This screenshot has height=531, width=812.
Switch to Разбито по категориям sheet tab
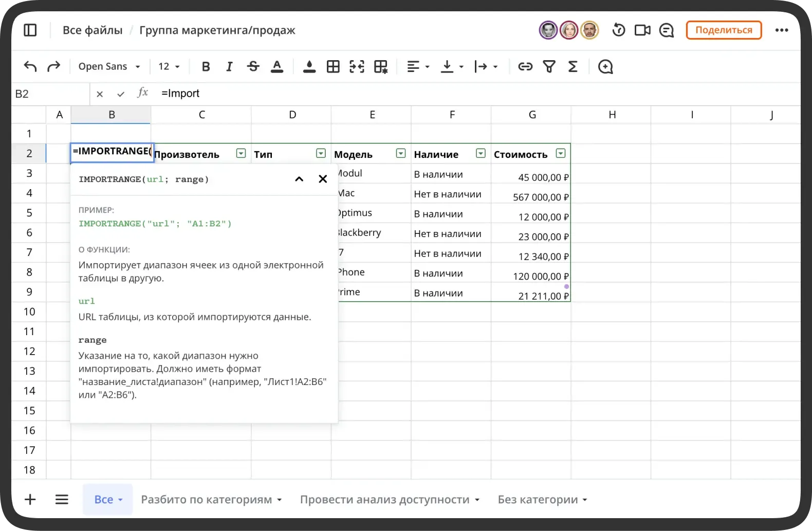[211, 500]
